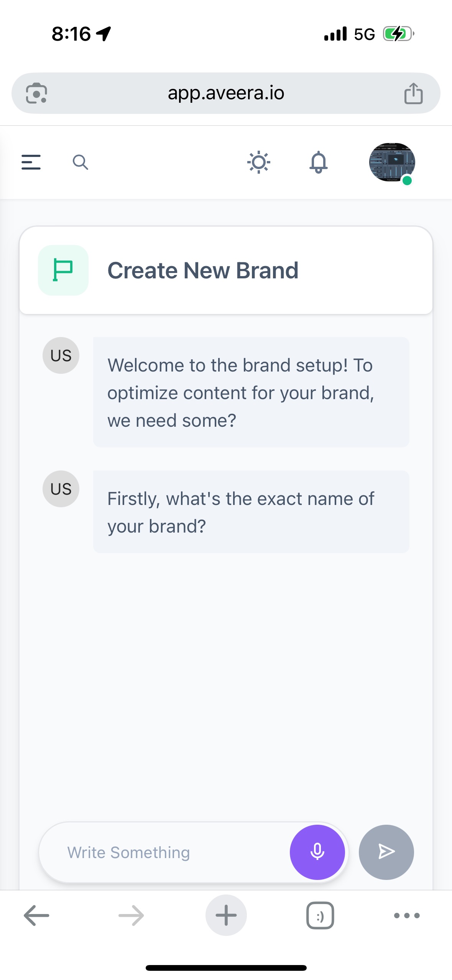Click the Create New Brand heading
Image resolution: width=452 pixels, height=980 pixels.
coord(203,270)
